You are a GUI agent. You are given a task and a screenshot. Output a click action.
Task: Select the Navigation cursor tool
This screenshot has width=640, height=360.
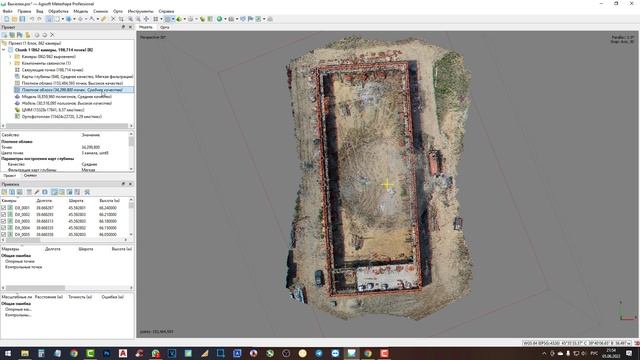[49, 19]
